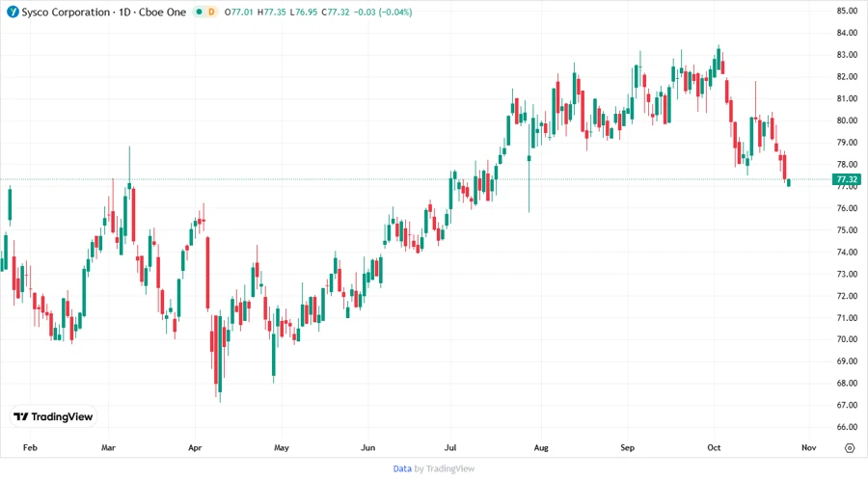Click the Feb label on time axis

point(30,448)
